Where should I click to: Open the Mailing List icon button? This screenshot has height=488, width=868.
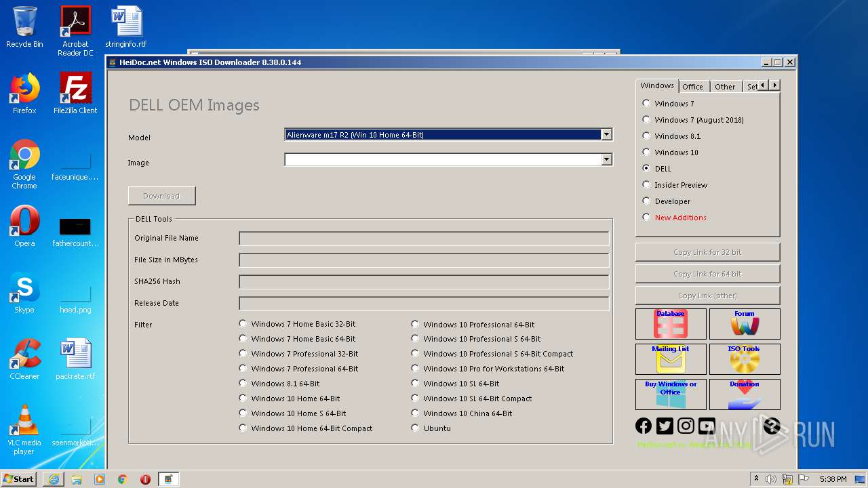[x=671, y=359]
